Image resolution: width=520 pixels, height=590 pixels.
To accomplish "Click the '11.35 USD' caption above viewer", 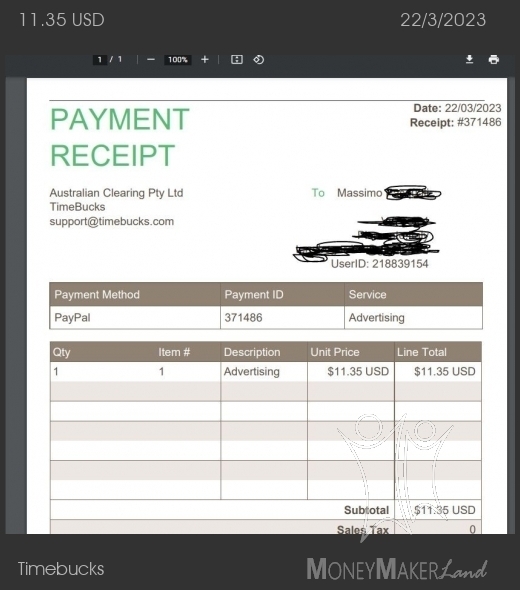I will pyautogui.click(x=62, y=20).
